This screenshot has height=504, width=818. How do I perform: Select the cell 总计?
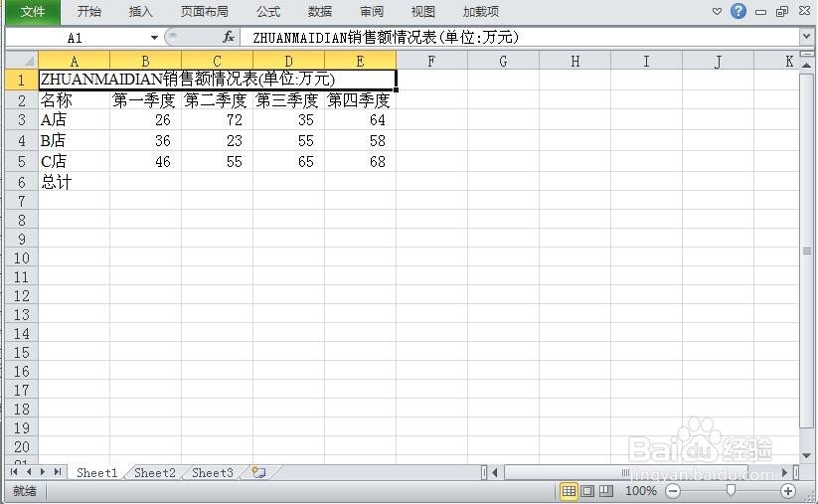75,182
